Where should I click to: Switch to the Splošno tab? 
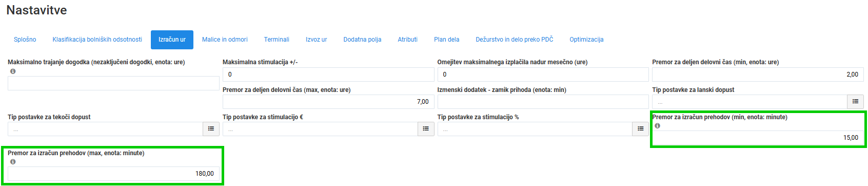pos(25,40)
